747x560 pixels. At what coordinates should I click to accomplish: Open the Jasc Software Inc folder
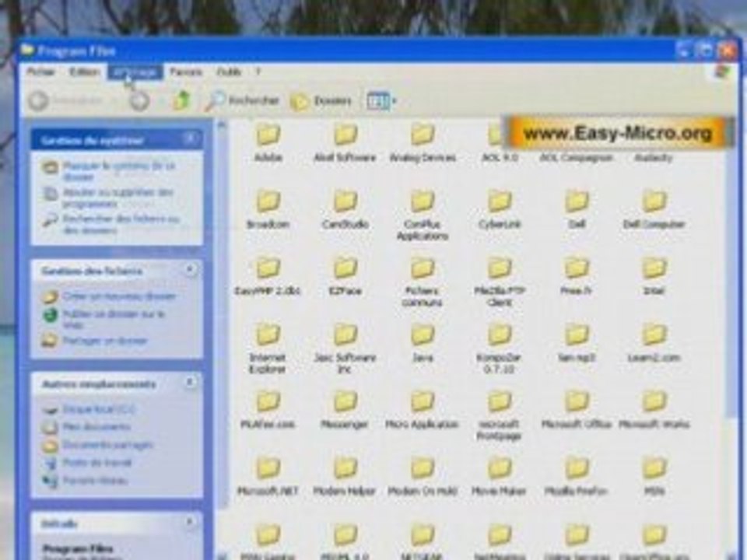pos(345,348)
